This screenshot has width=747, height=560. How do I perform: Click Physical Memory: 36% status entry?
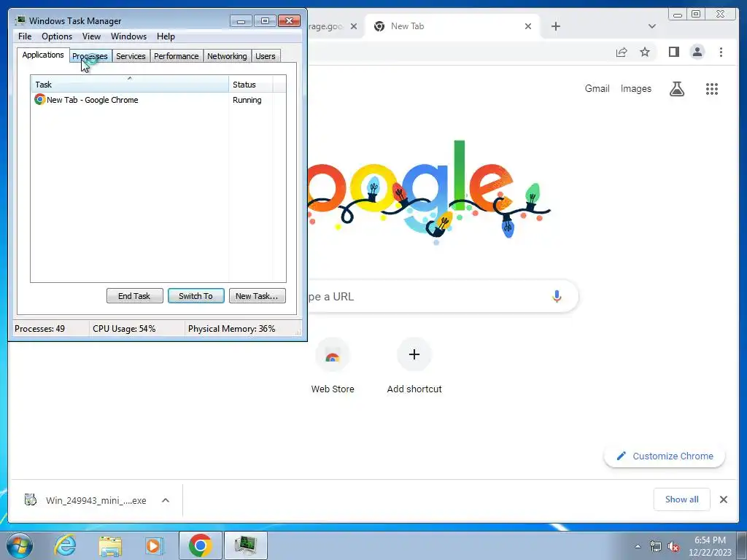[x=231, y=329]
